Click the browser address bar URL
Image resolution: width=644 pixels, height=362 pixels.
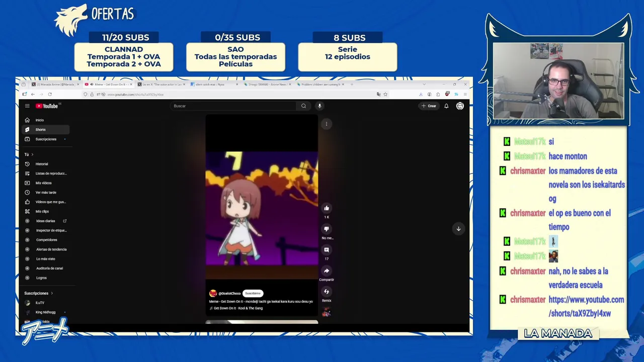[136, 95]
